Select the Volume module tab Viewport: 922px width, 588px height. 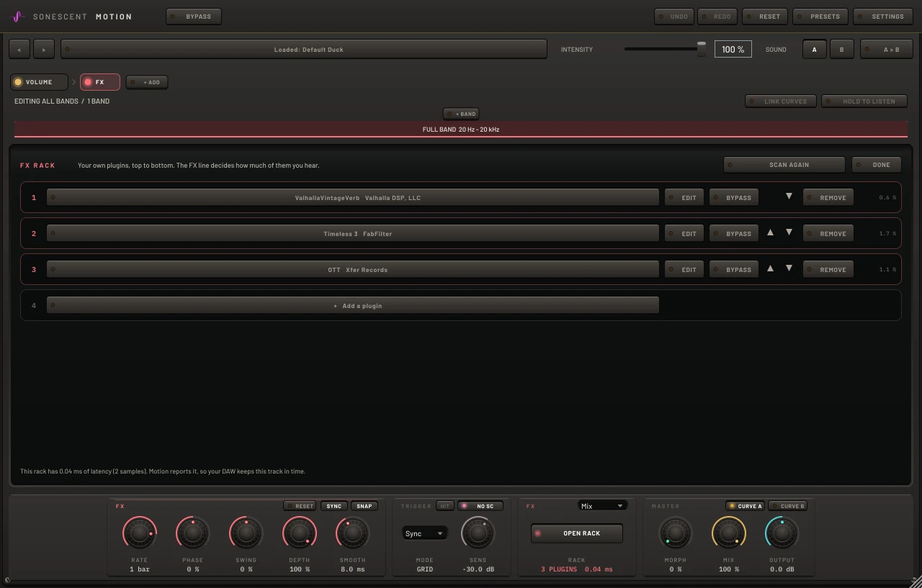39,82
